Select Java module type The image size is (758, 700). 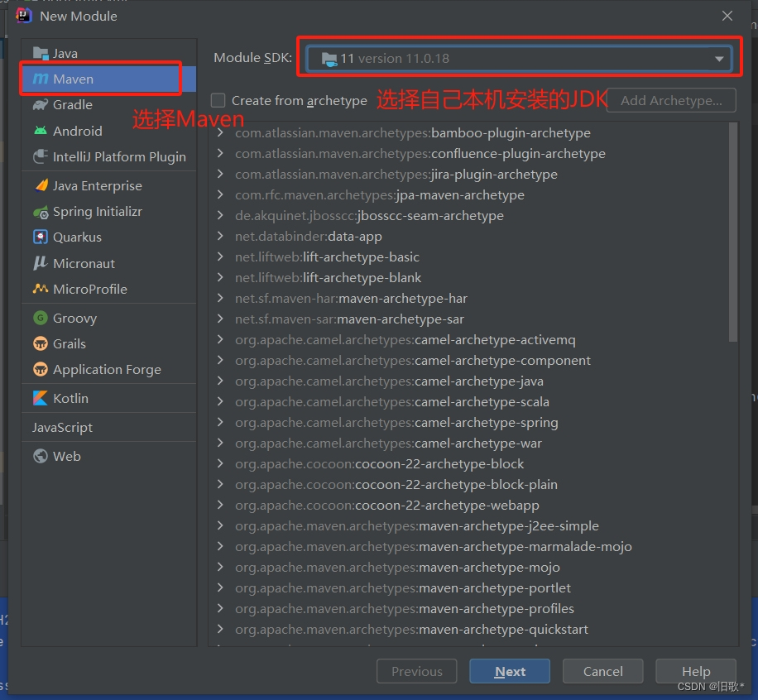(108, 53)
